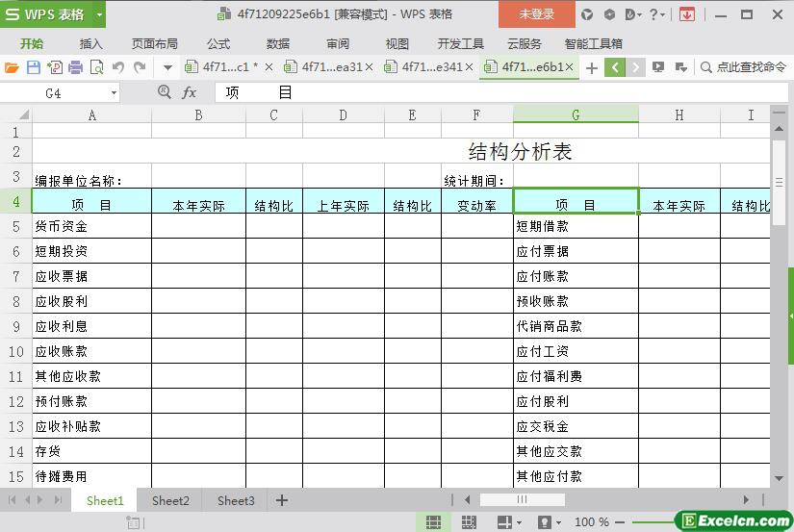This screenshot has height=532, width=794.
Task: Expand the name box dropdown arrow
Action: [114, 93]
